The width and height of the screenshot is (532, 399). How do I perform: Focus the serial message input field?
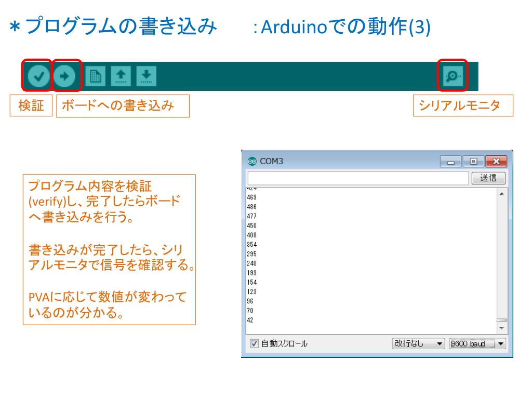(357, 178)
